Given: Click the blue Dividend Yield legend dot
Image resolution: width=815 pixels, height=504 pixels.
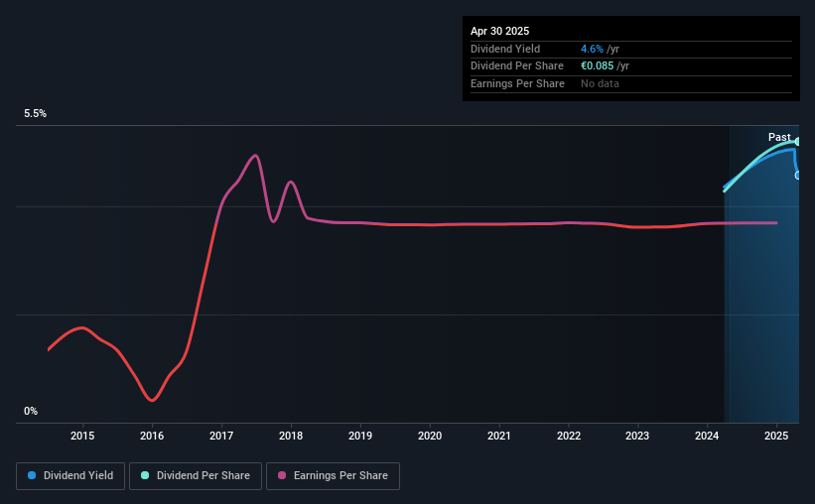Looking at the screenshot, I should 32,475.
